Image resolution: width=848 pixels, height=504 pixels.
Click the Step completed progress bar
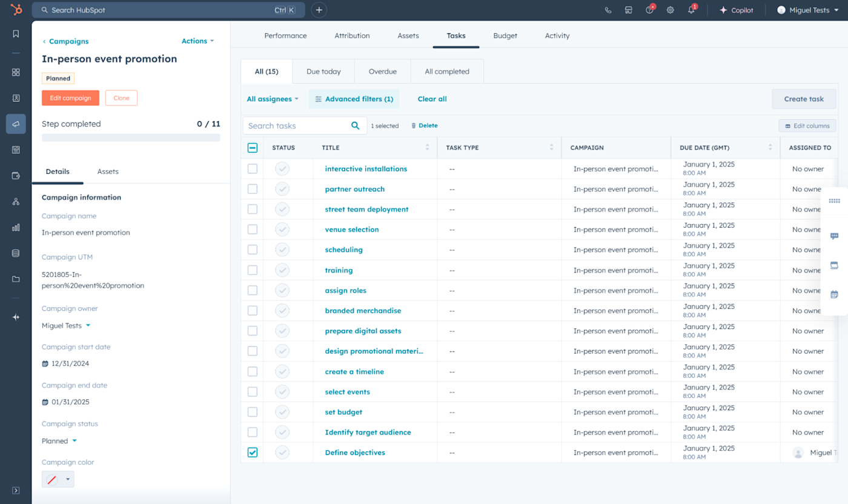coord(131,138)
